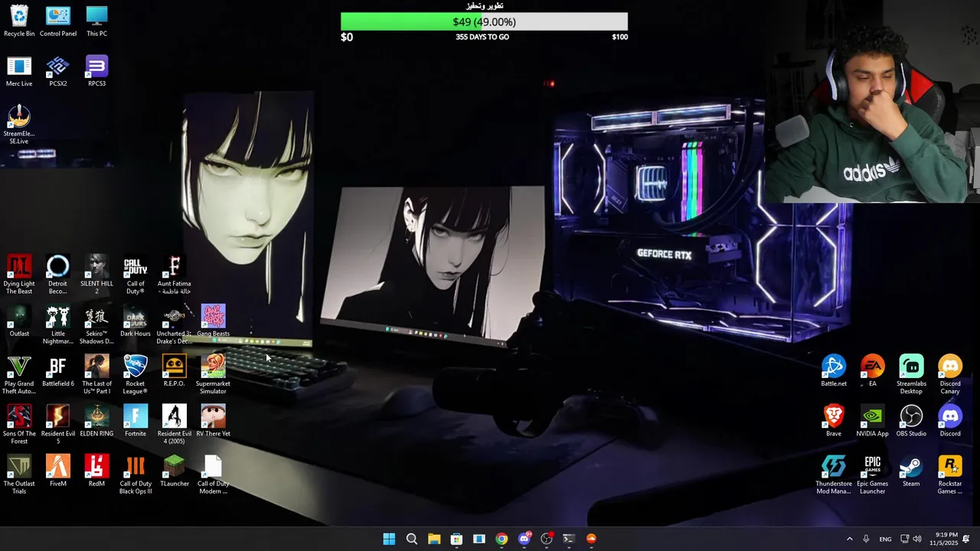Select Uncharted 3 Drake's Deception icon

tap(175, 324)
